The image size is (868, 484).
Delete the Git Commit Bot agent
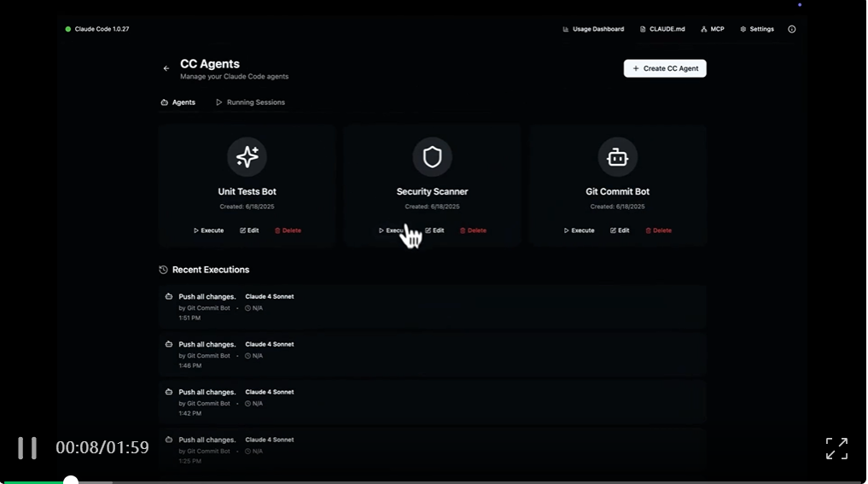[x=658, y=230]
